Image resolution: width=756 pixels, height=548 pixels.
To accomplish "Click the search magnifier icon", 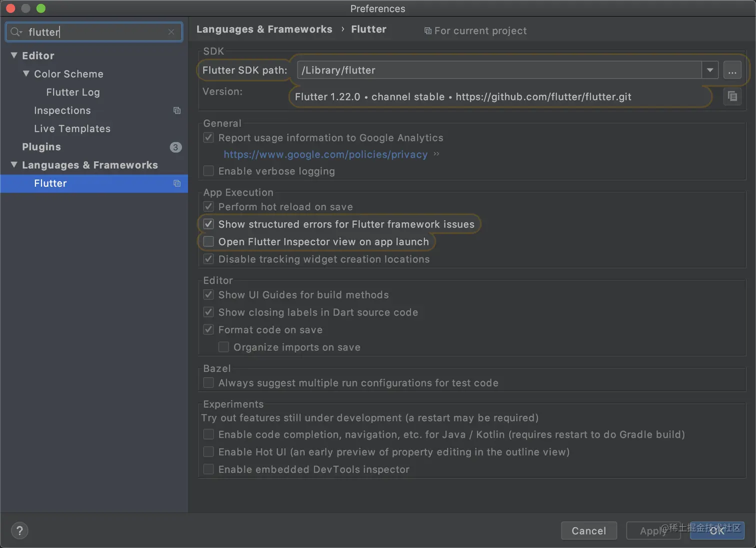I will 15,32.
